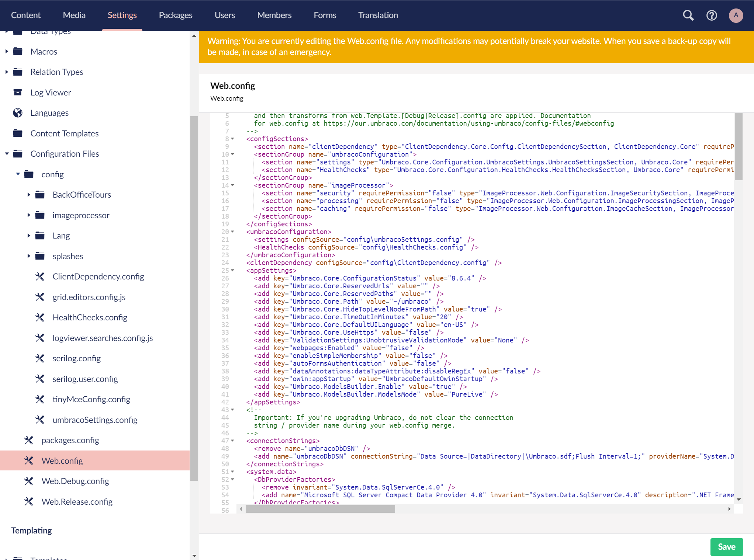Click the Templating section heading
This screenshot has height=560, width=754.
31,531
